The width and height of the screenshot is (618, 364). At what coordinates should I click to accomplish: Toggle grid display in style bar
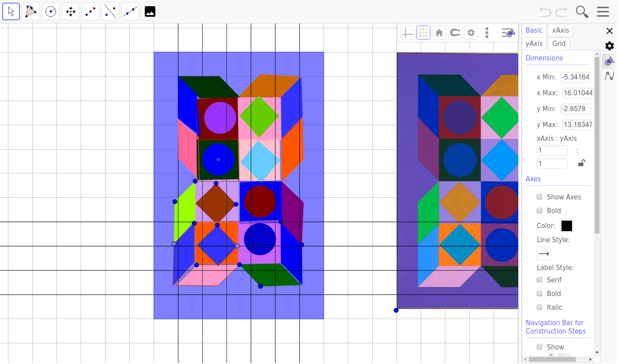pos(423,33)
